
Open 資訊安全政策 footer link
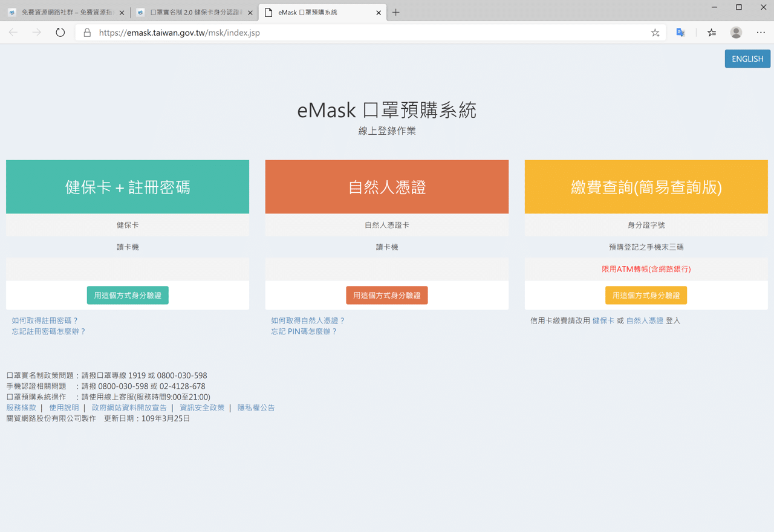coord(202,407)
